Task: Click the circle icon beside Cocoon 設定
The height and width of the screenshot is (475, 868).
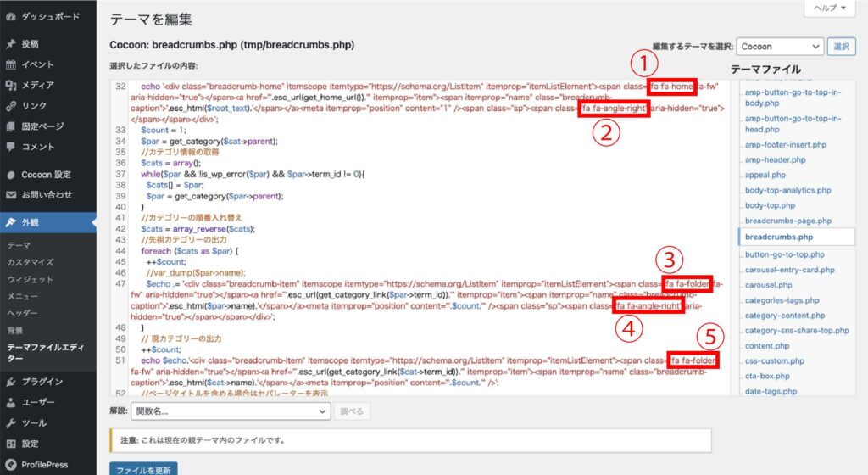Action: click(10, 175)
